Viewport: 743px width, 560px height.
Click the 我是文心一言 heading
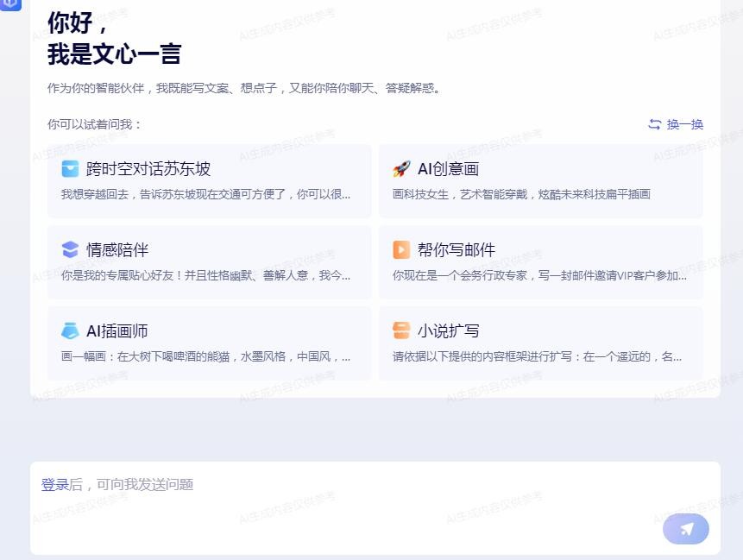point(114,53)
